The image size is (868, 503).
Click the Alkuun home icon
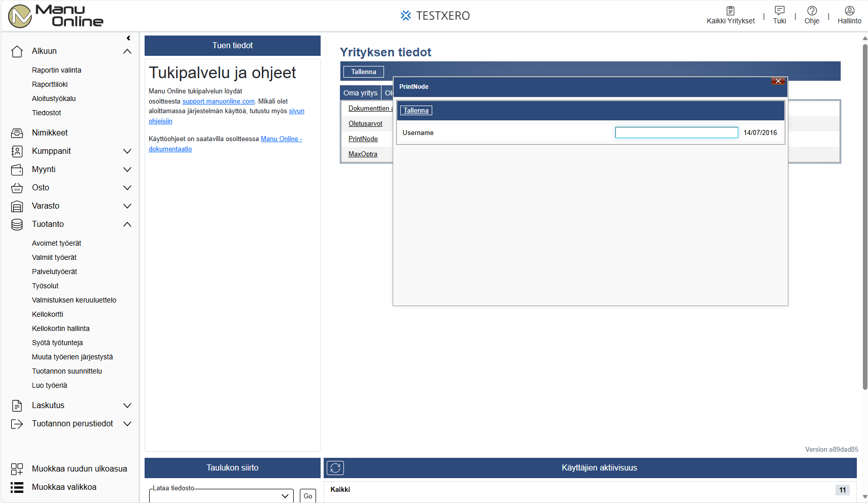click(17, 51)
